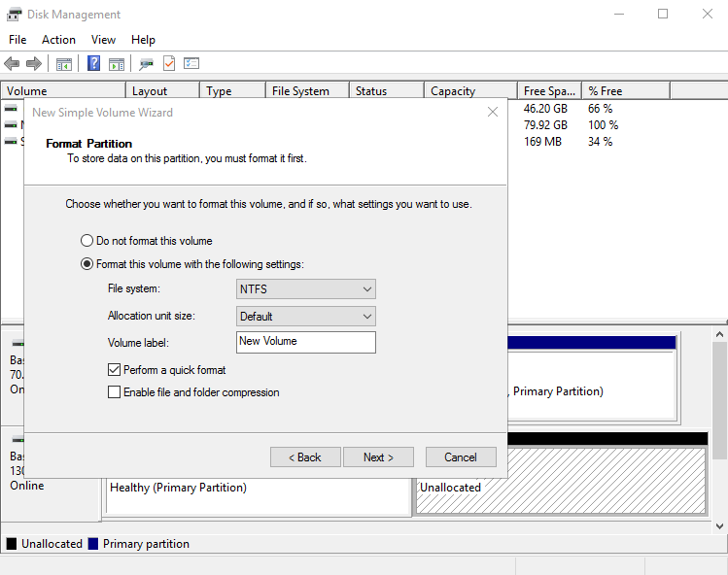Click the 'Next >' wizard button
This screenshot has width=728, height=575.
[378, 457]
